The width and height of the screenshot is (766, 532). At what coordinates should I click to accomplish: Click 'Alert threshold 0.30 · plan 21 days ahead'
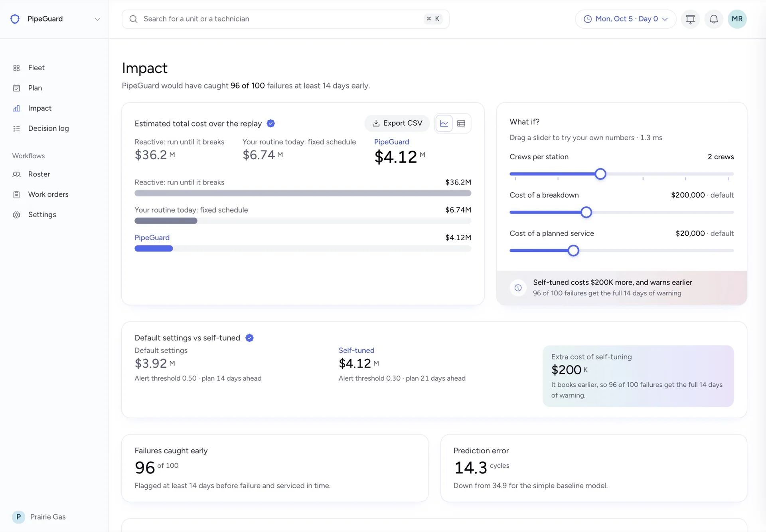pos(402,378)
